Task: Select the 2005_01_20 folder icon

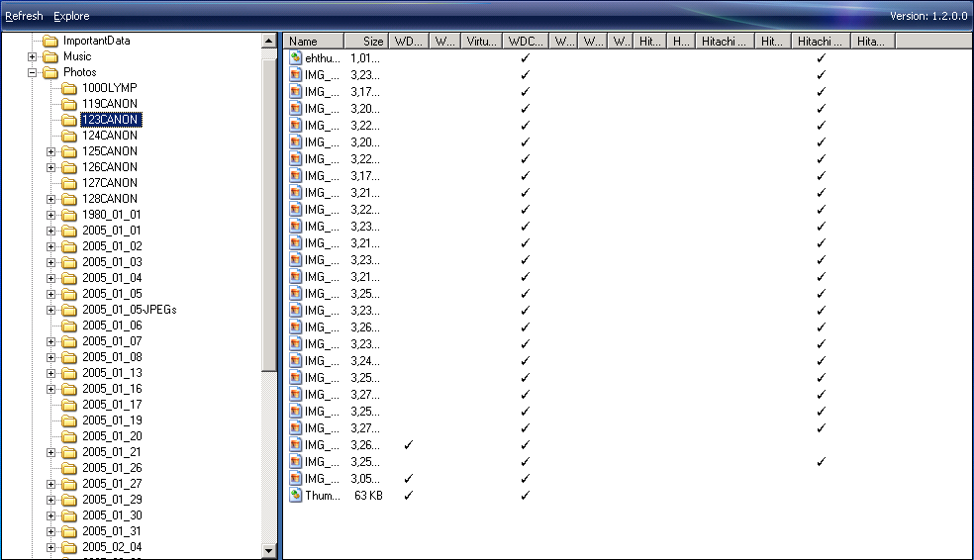Action: click(x=69, y=436)
